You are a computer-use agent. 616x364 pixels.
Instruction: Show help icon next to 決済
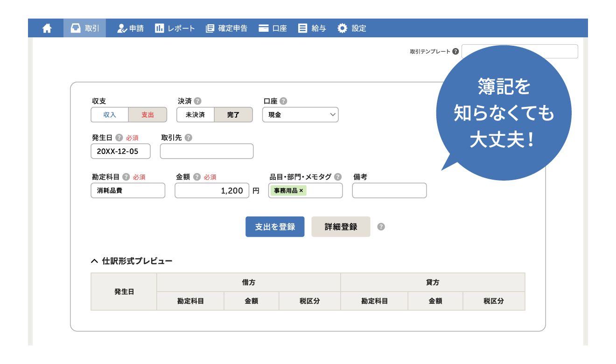[x=197, y=101]
